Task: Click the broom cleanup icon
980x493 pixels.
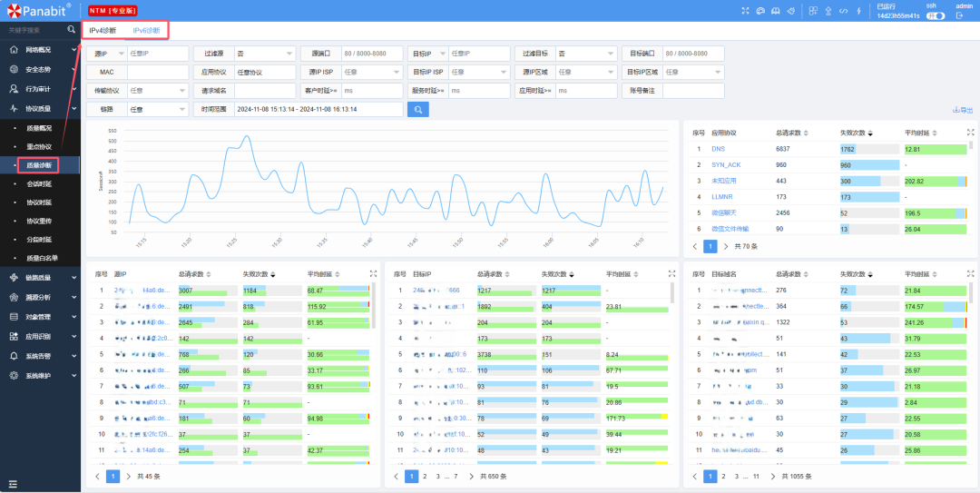Action: [790, 11]
